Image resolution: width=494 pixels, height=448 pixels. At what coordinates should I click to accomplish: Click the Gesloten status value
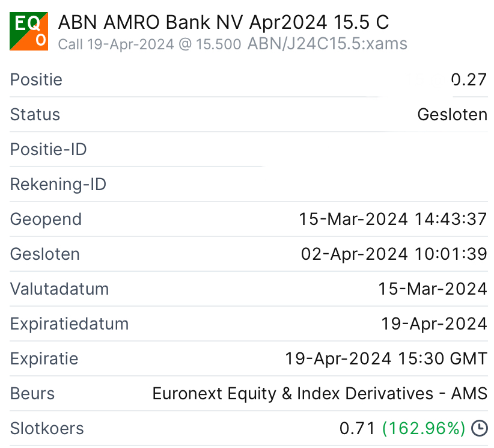point(452,114)
